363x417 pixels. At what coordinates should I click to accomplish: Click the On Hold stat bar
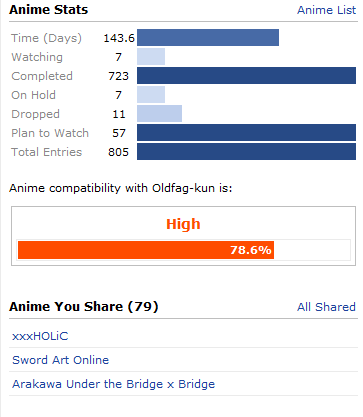(151, 95)
